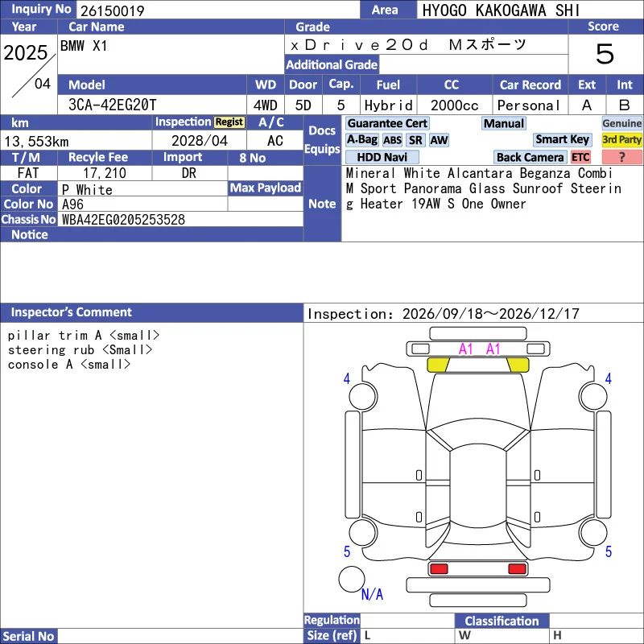This screenshot has height=644, width=644.
Task: Click the Guarantee Cert badge
Action: point(387,123)
